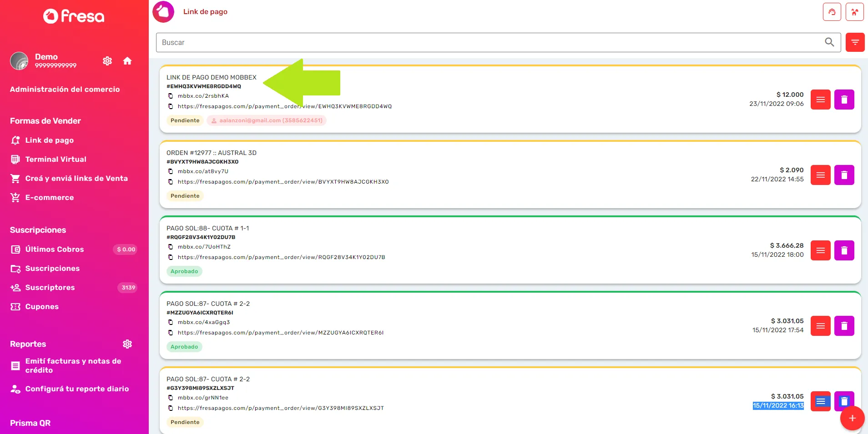Click the Aprobado status on PAGO SOL:88
Viewport: 868px width, 434px height.
tap(184, 271)
